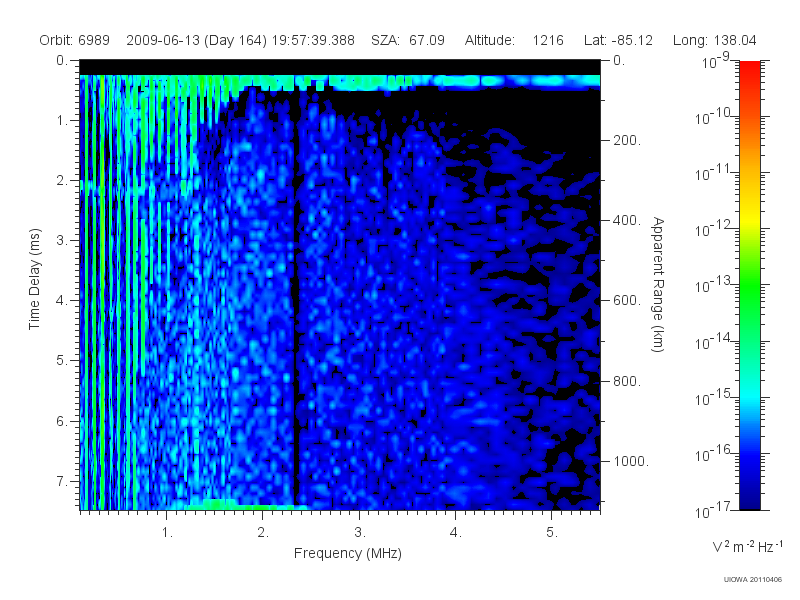
Task: Click the '400.' apparent range tick label
Action: pyautogui.click(x=626, y=220)
